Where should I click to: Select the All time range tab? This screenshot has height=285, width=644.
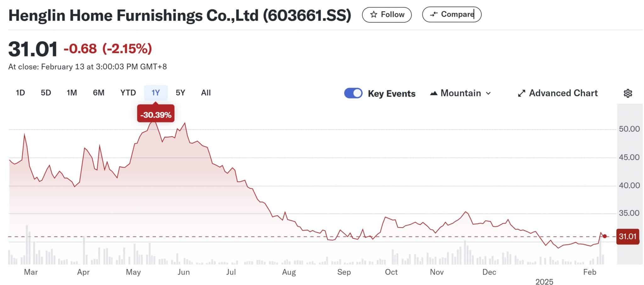pyautogui.click(x=206, y=93)
